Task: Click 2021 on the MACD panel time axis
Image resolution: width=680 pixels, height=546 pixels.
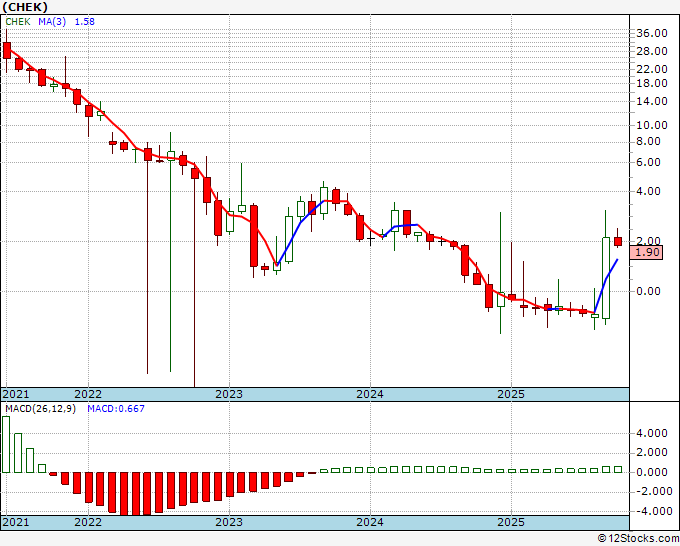Action: [x=17, y=522]
